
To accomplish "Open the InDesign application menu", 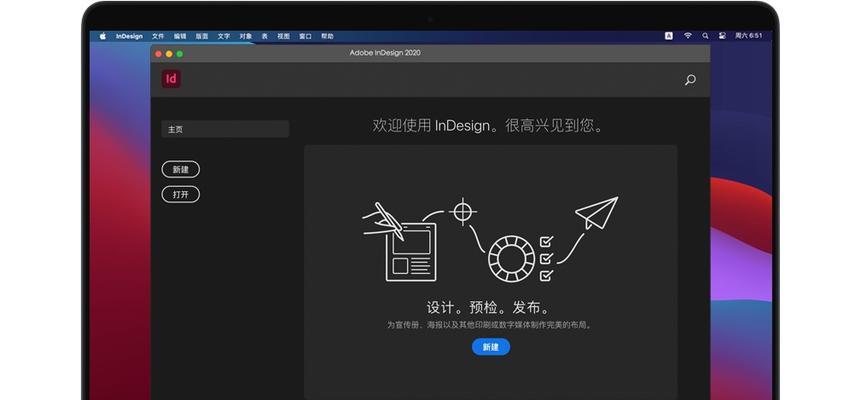I will coord(129,36).
